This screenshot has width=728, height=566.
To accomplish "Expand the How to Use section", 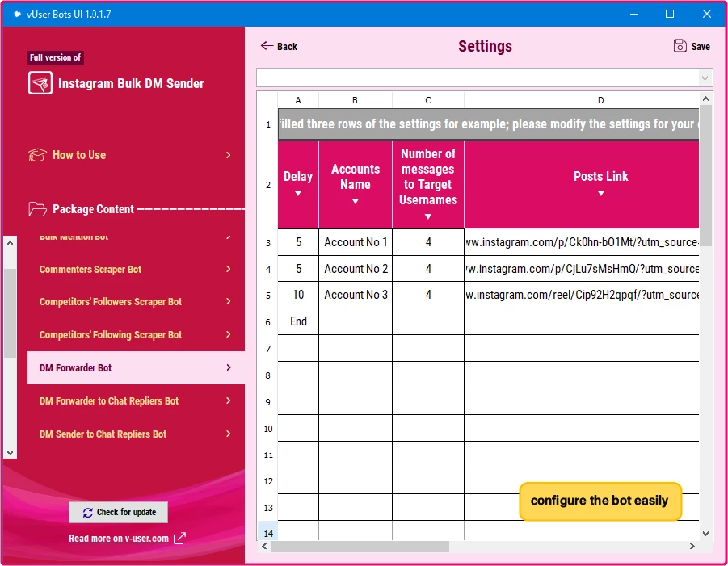I will click(228, 155).
